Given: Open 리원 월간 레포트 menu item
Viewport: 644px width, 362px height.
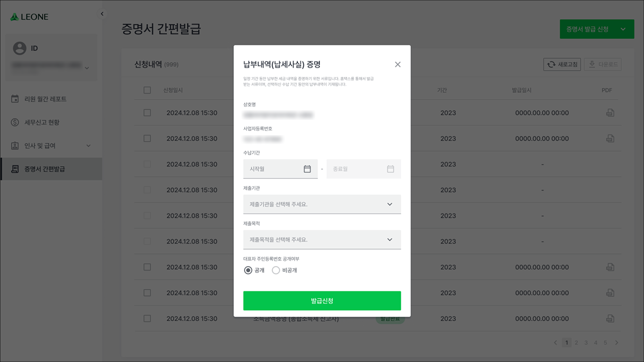Looking at the screenshot, I should pyautogui.click(x=45, y=99).
